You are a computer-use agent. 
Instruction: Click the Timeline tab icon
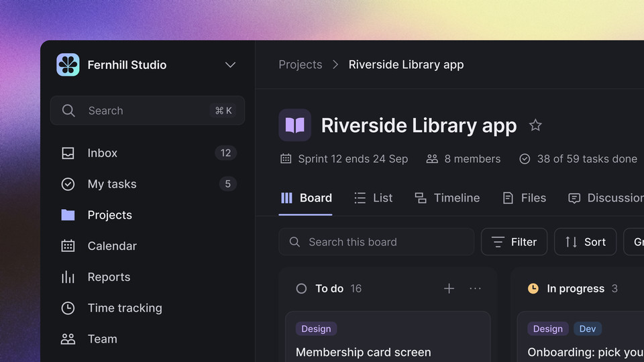421,198
